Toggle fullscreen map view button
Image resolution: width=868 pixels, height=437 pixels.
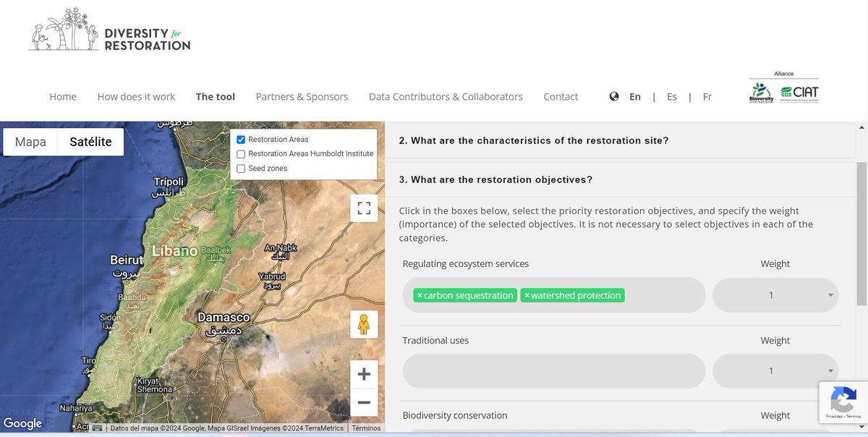click(364, 209)
